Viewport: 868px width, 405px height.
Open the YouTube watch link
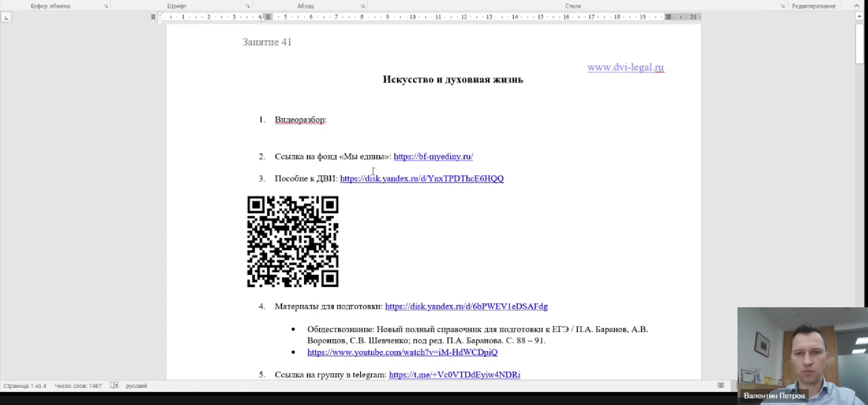pos(402,352)
